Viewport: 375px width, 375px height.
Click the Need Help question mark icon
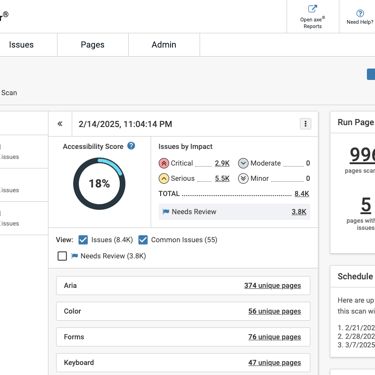[360, 13]
